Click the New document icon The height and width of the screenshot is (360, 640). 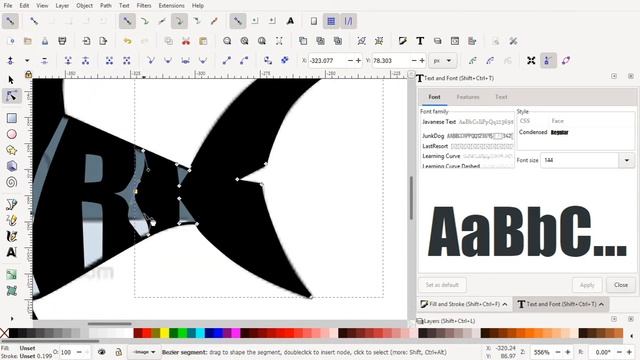click(11, 41)
